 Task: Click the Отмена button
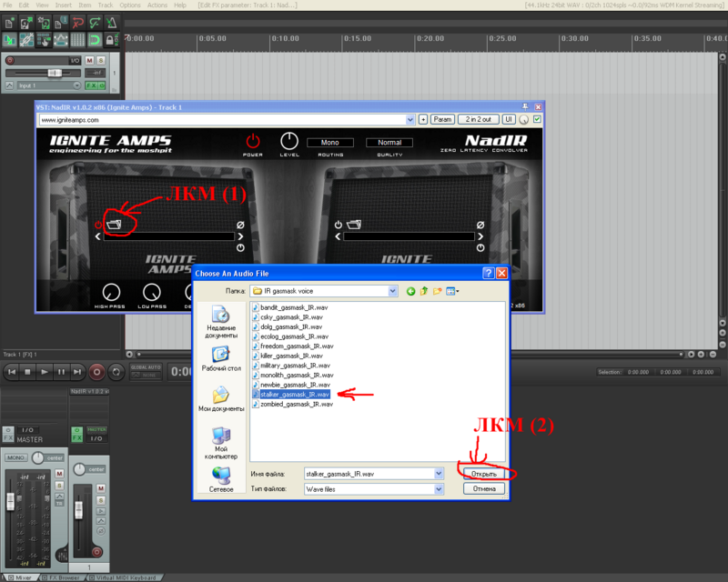pyautogui.click(x=483, y=488)
